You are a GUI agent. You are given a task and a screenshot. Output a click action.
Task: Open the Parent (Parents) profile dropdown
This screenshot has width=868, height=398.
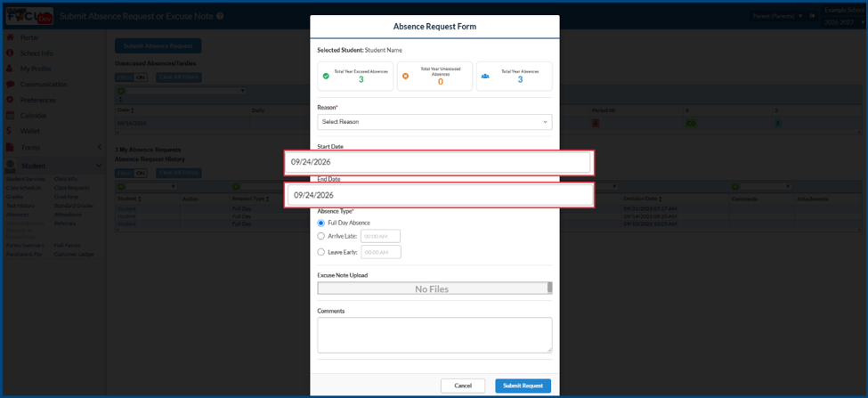pyautogui.click(x=777, y=16)
